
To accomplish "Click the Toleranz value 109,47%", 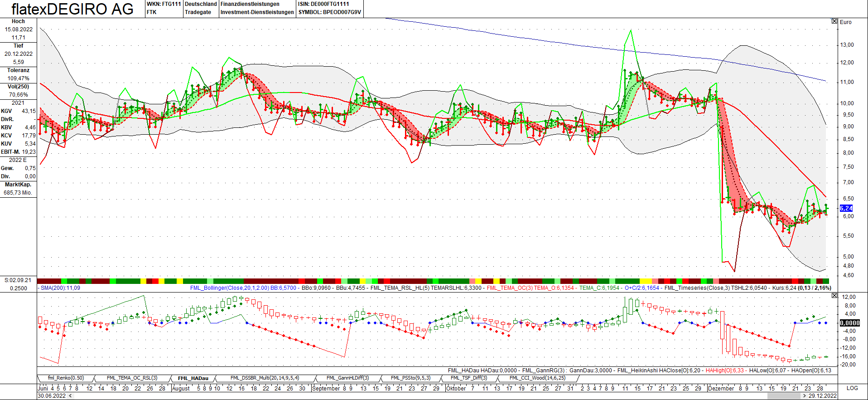I will 19,78.
